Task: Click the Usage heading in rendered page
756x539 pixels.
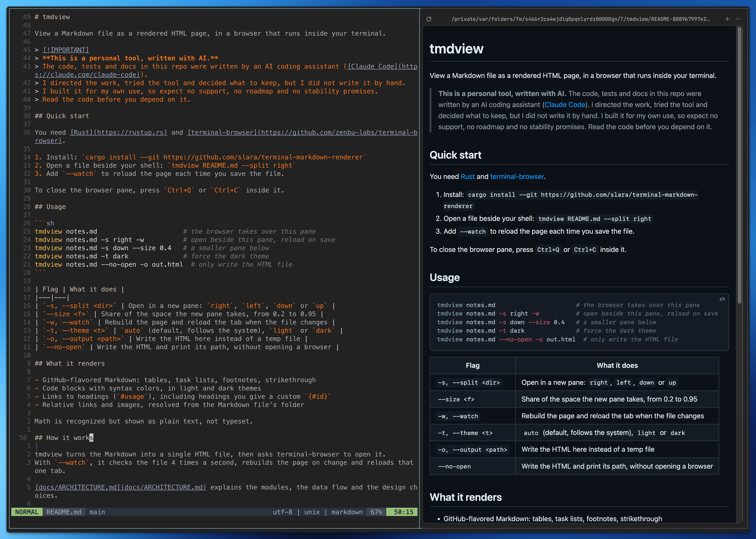Action: [445, 278]
